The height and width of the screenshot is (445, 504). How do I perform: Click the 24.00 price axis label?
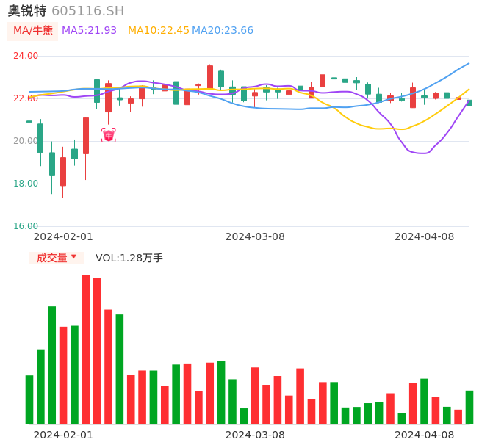tap(26, 56)
